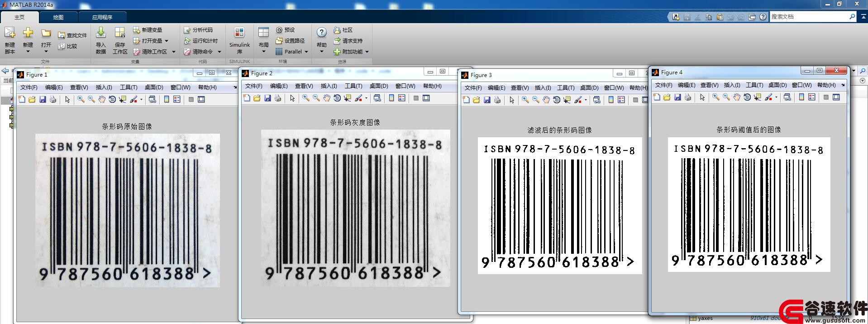Click Zoom Out icon in Figure 1 toolbar
This screenshot has width=868, height=324.
pos(91,99)
